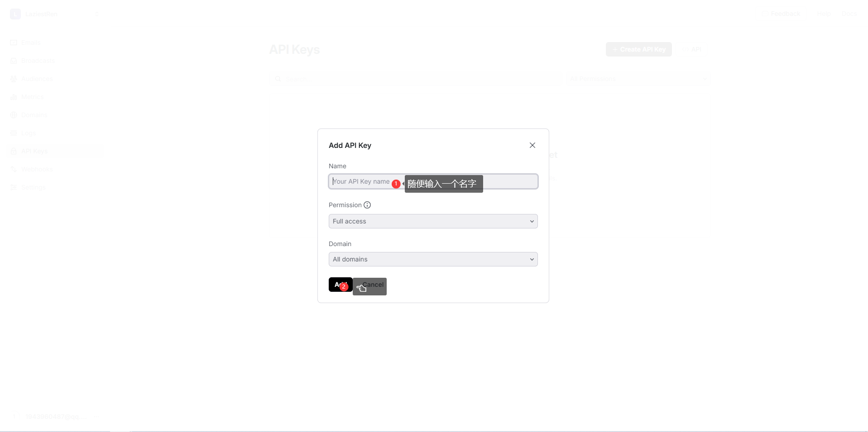The width and height of the screenshot is (868, 432).
Task: Expand the LaziestRen team switcher
Action: coord(54,14)
